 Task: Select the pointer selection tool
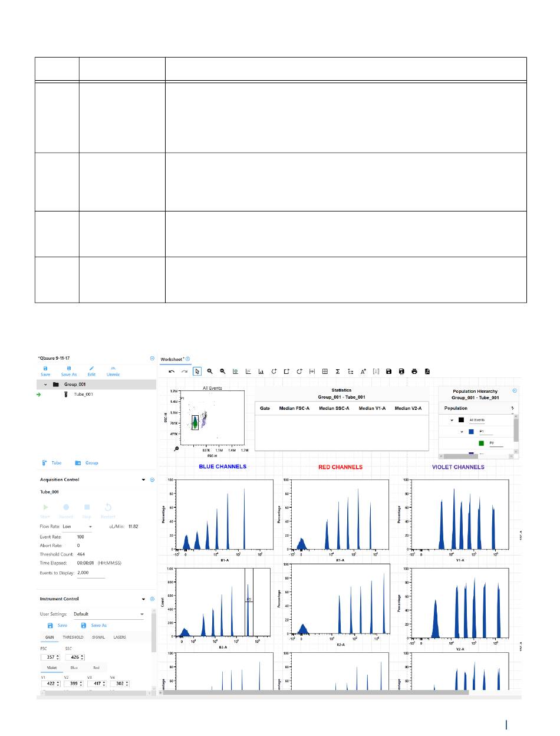[x=197, y=372]
